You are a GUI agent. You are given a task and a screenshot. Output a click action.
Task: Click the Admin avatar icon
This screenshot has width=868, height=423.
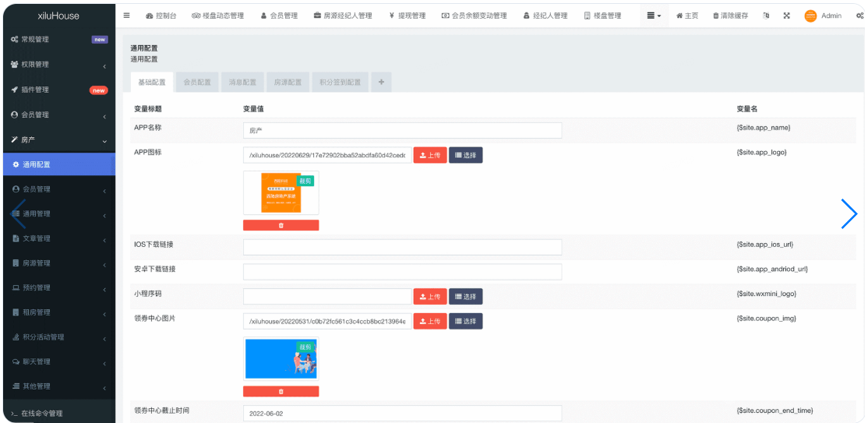(x=810, y=16)
